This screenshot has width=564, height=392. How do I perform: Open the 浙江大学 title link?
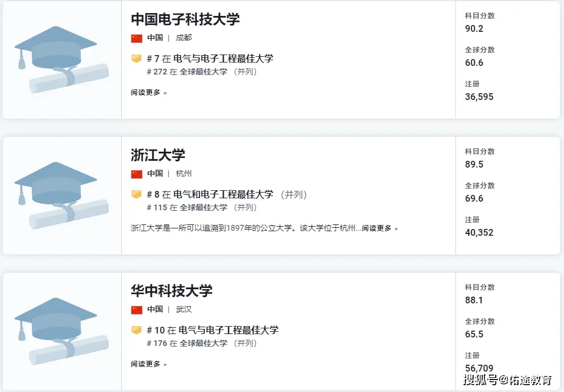pyautogui.click(x=158, y=155)
